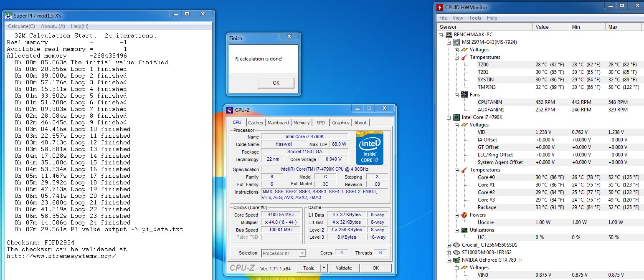Click the Tools button in CPU-Z
The image size is (644, 280).
pyautogui.click(x=309, y=268)
